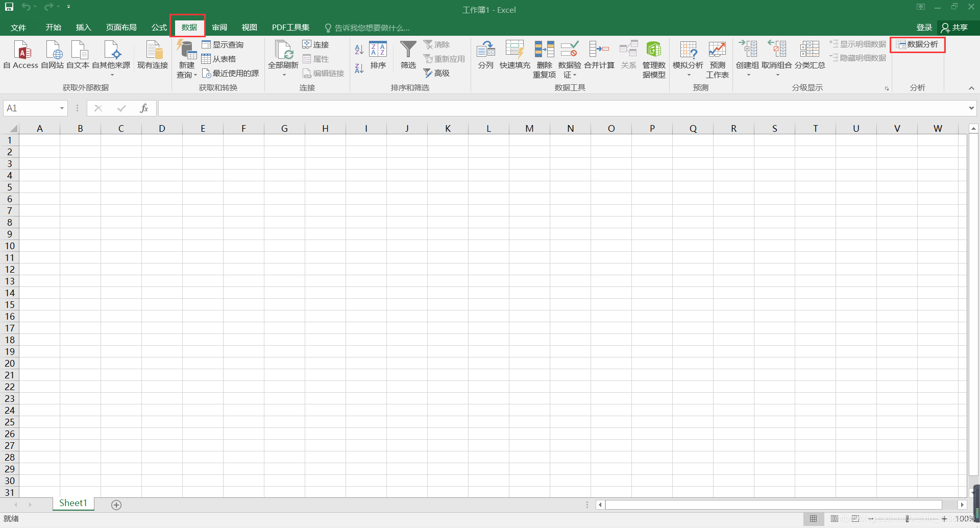The image size is (980, 528).
Task: Switch to page layout view
Action: coord(835,519)
